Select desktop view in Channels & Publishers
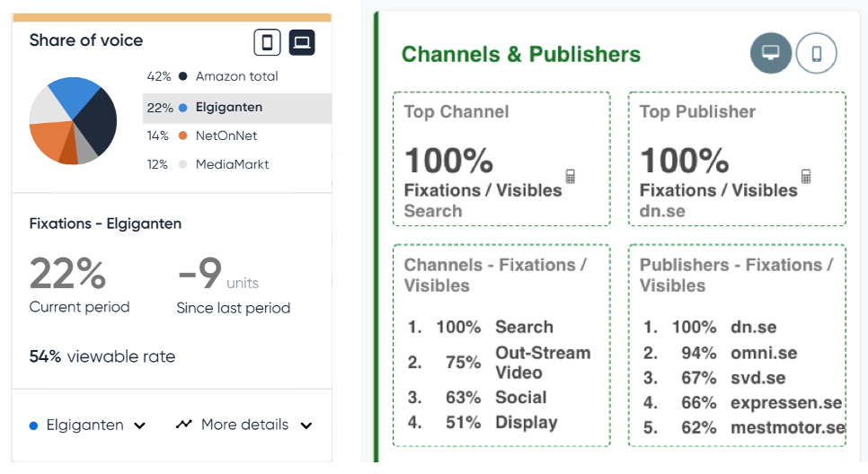Screen dimensions: 868x474 pyautogui.click(x=770, y=54)
